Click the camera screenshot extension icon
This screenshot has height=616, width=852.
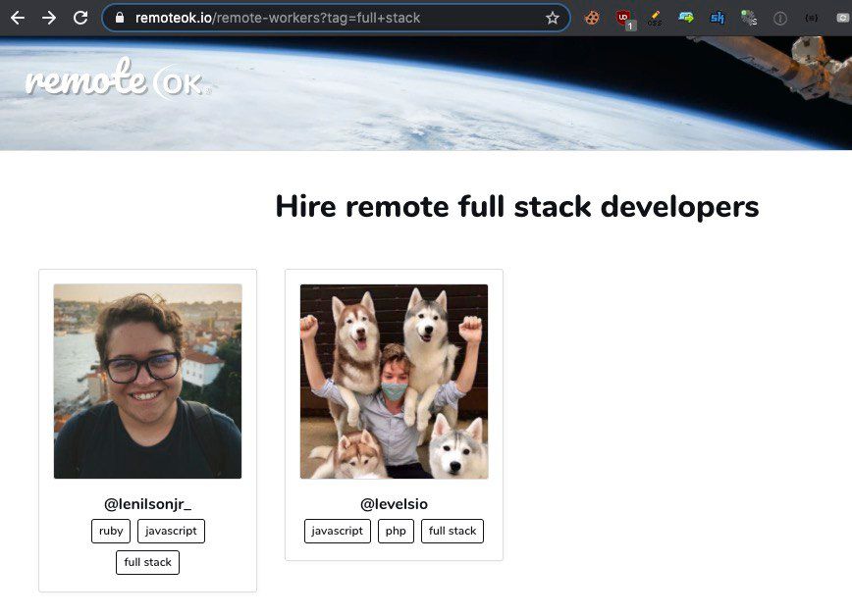pos(843,18)
